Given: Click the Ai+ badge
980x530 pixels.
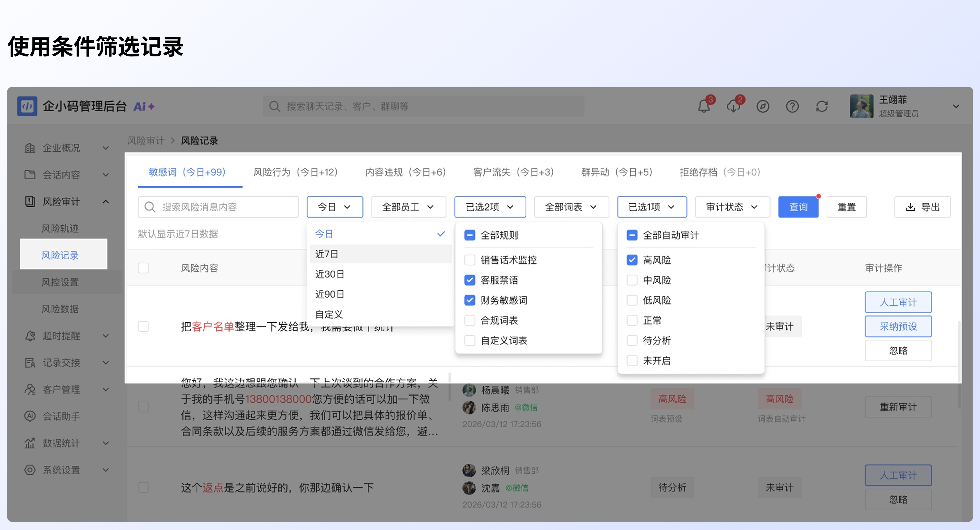Looking at the screenshot, I should point(144,106).
